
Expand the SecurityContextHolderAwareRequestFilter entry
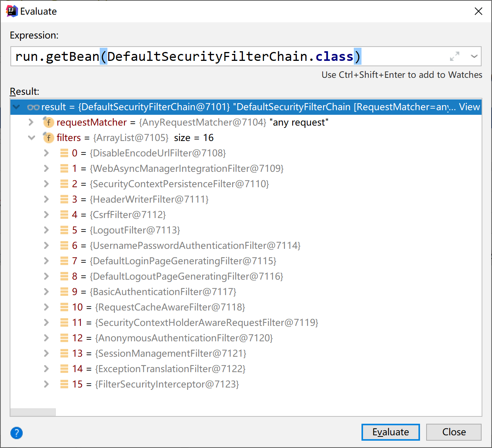click(x=47, y=322)
